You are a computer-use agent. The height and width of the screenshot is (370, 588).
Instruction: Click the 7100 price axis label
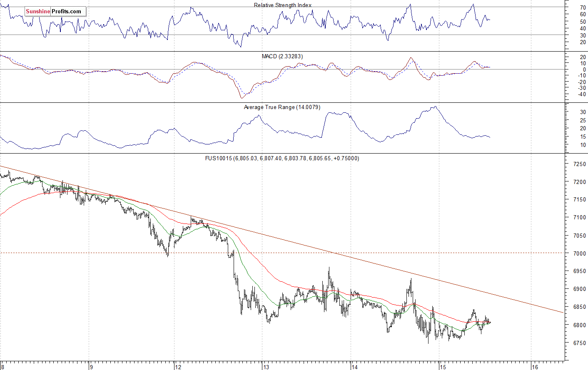pos(580,217)
